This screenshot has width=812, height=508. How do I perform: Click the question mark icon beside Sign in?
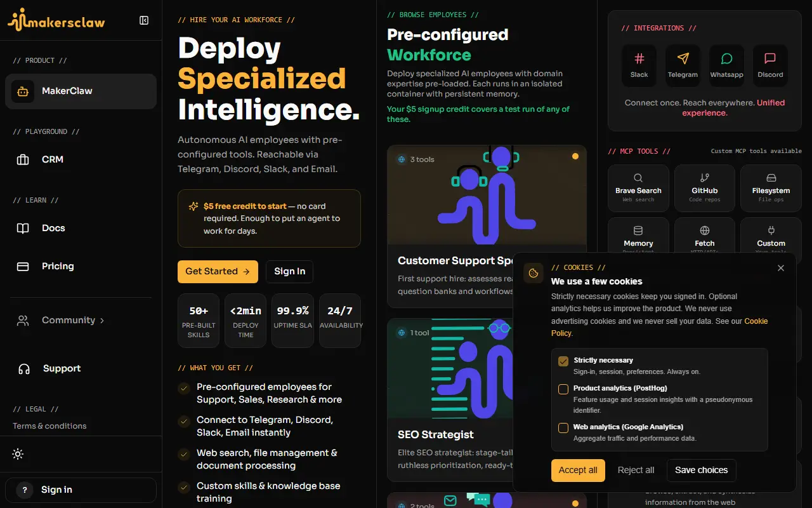25,490
